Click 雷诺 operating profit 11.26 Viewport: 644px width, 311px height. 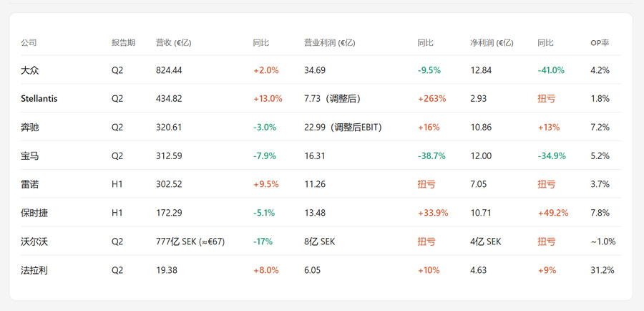pos(315,184)
